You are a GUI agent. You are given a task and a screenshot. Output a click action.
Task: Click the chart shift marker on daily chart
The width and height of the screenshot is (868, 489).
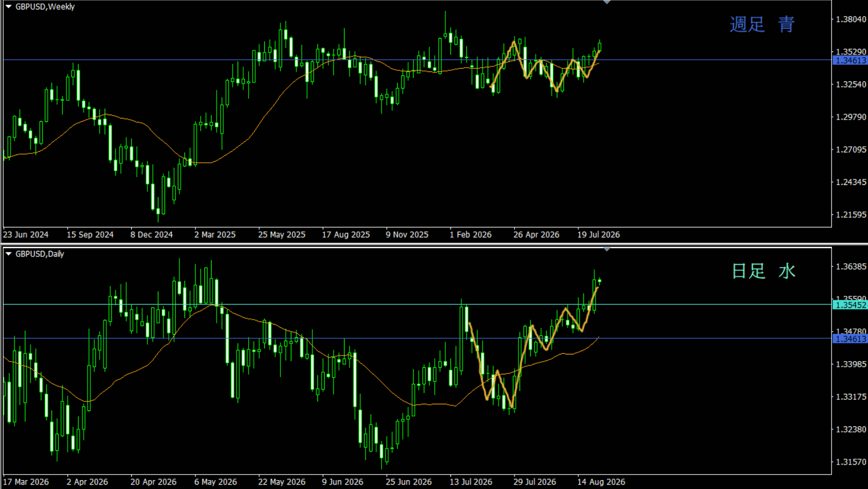coord(607,250)
